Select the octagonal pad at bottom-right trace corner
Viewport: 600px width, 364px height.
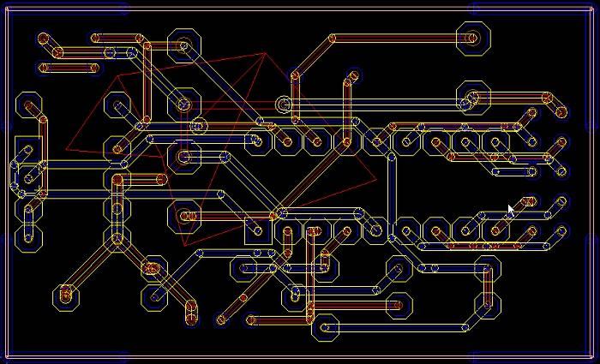(x=488, y=301)
